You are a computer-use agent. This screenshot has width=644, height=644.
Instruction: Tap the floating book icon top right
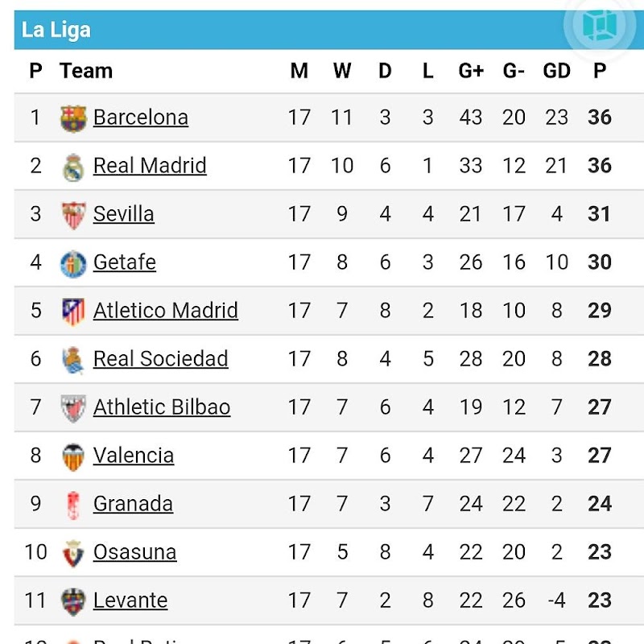(600, 25)
